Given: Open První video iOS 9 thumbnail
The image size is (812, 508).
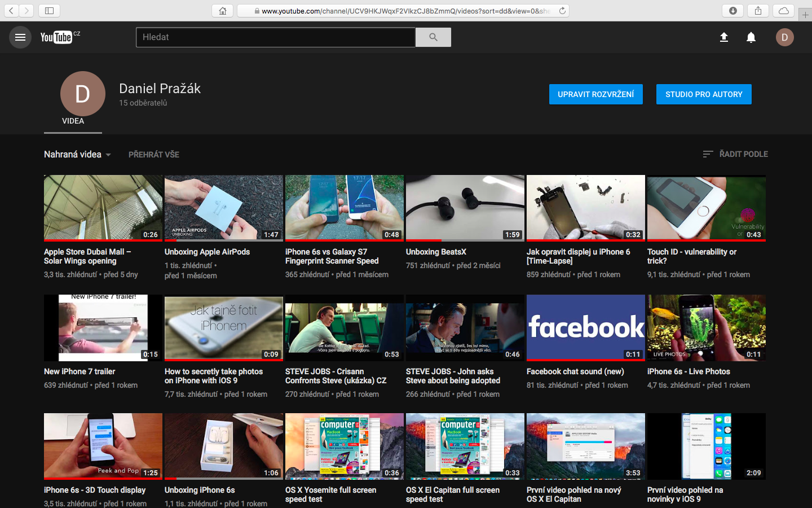Looking at the screenshot, I should pyautogui.click(x=707, y=446).
